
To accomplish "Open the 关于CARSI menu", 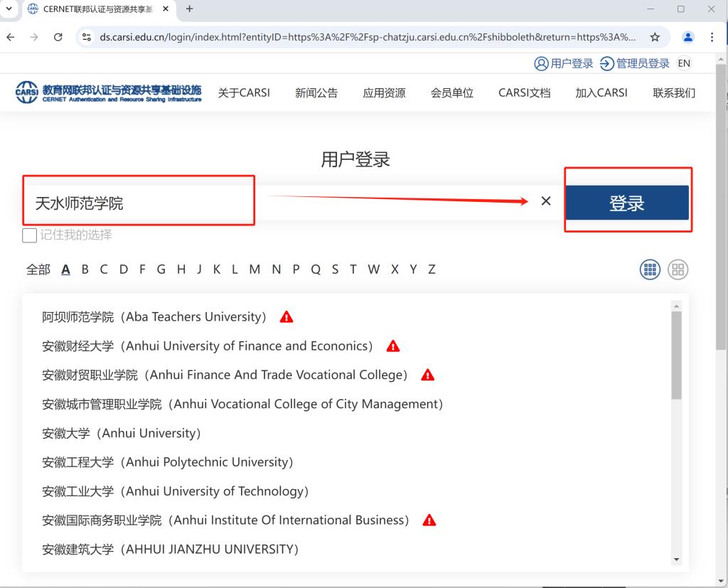I will click(244, 93).
